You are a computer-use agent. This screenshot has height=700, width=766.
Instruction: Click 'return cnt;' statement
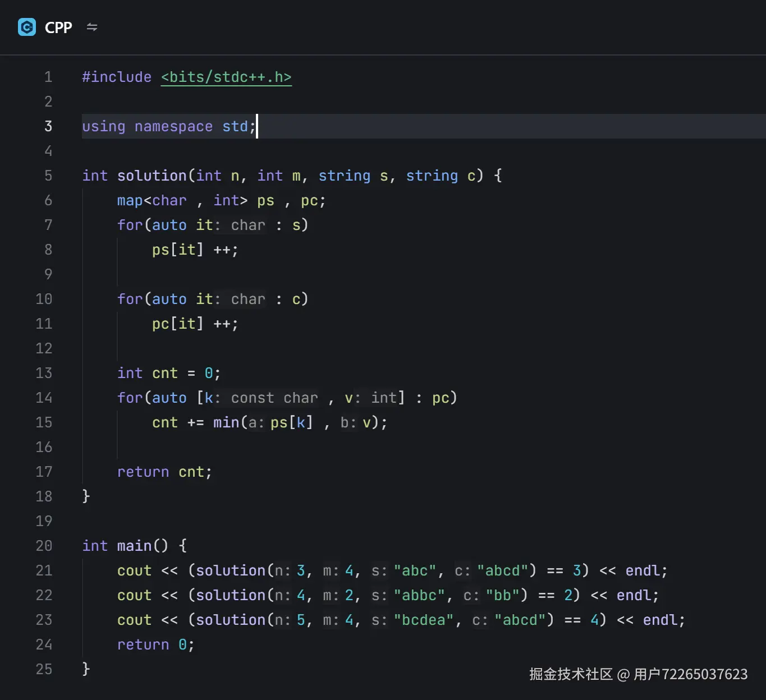pyautogui.click(x=164, y=472)
